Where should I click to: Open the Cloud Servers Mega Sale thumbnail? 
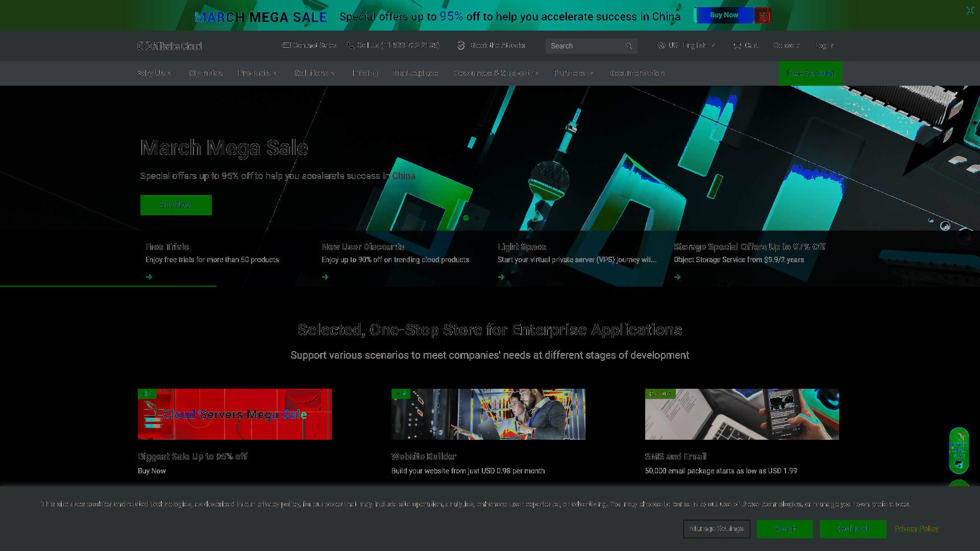235,414
